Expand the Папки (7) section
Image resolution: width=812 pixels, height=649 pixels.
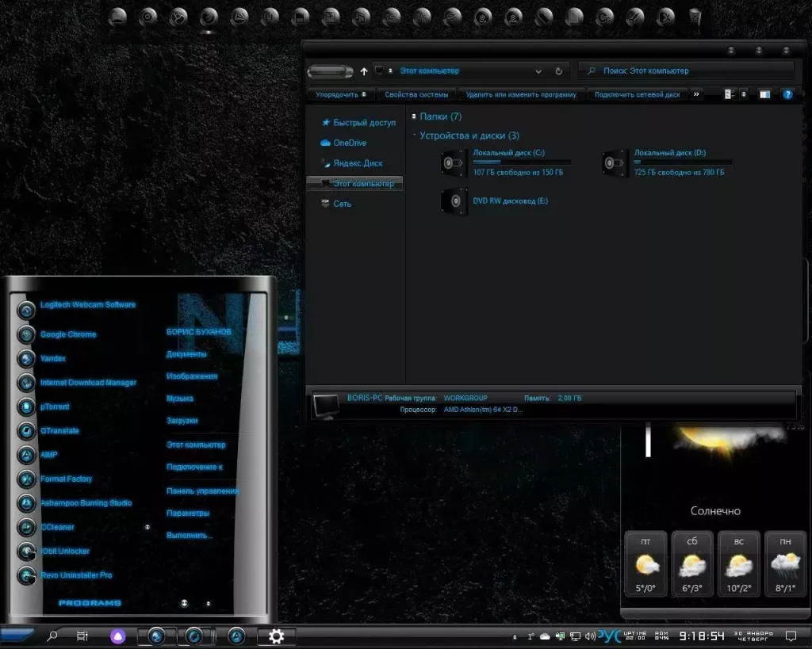point(416,116)
